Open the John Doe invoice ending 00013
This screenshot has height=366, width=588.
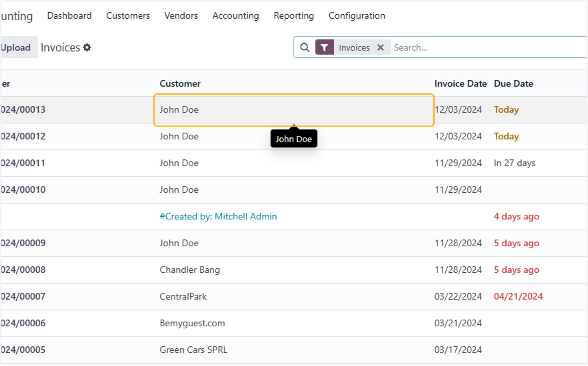(x=294, y=110)
